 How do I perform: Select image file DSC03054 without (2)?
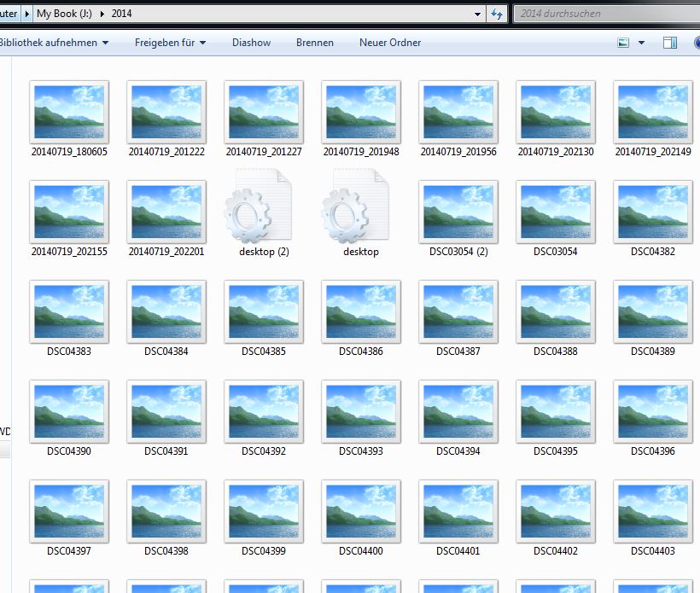556,218
